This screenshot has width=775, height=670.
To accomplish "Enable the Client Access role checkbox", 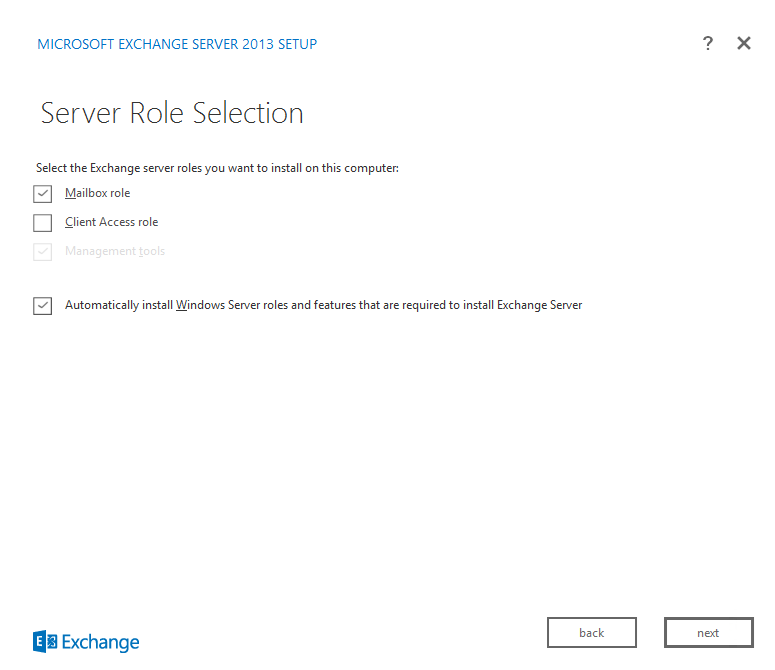I will tap(43, 223).
